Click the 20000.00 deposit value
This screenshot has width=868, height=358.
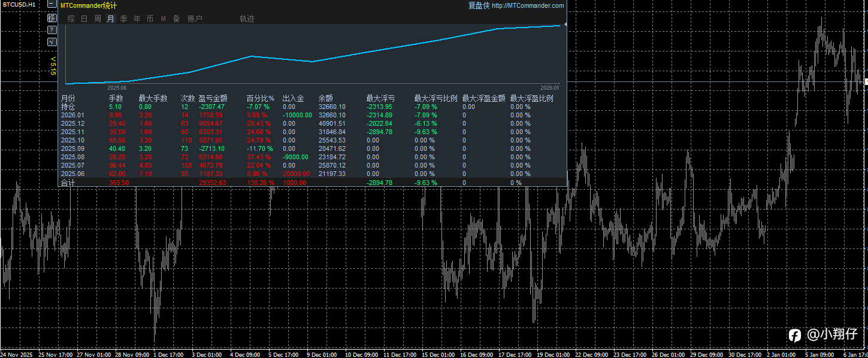point(296,174)
